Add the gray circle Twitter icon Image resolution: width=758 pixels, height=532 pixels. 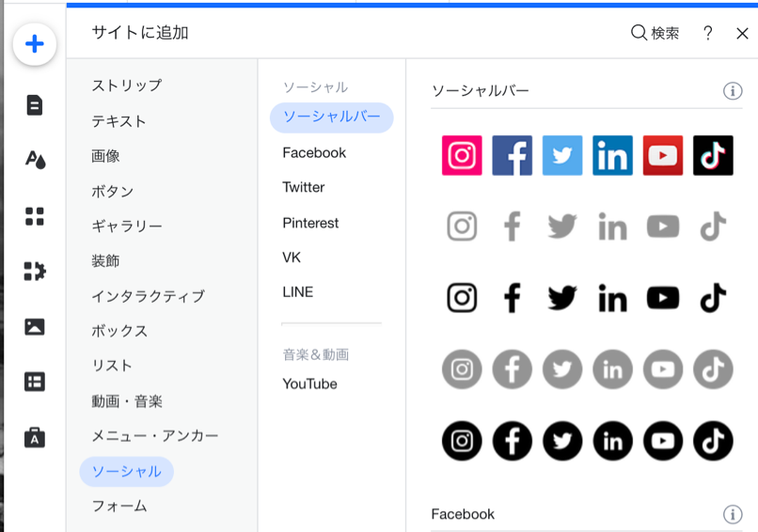point(562,369)
